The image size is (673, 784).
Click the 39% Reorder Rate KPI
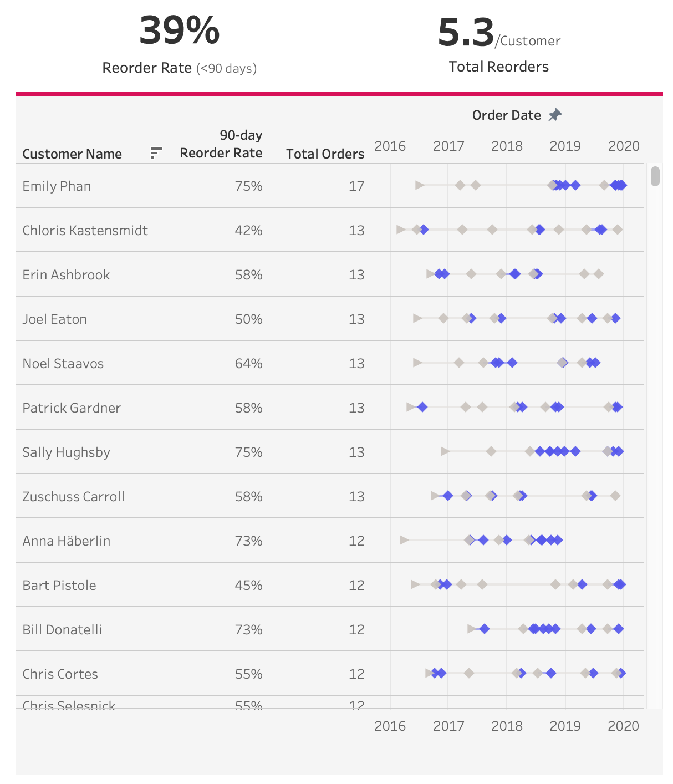(x=179, y=31)
